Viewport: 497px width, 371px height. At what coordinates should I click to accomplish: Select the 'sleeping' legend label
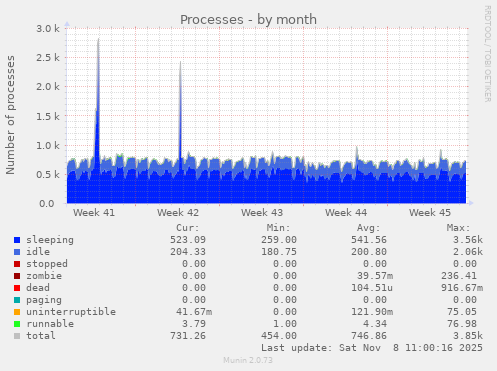[50, 240]
